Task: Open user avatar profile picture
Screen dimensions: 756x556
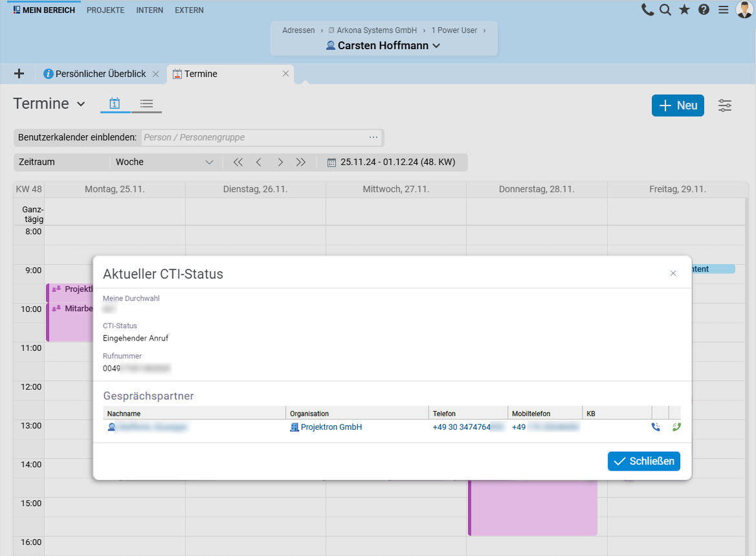Action: [x=745, y=9]
